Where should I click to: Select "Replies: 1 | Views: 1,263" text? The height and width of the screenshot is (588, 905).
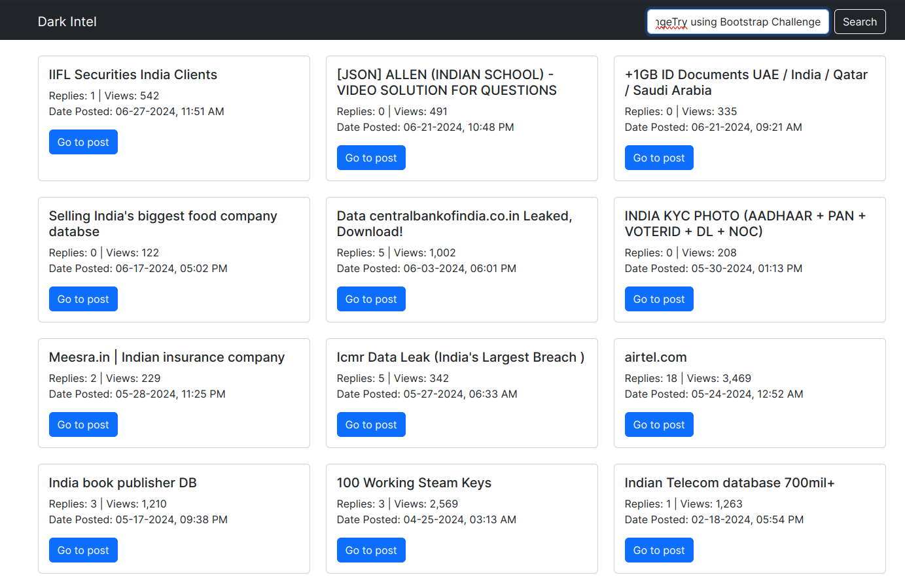pos(684,504)
